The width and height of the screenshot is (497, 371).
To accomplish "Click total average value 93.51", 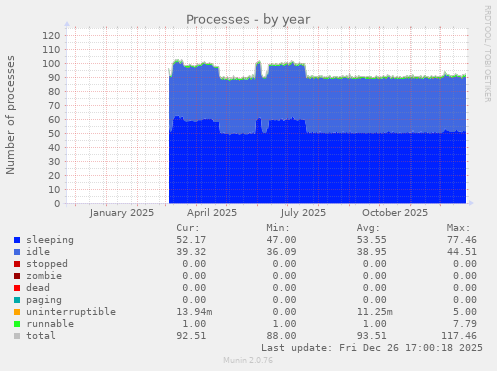I will pos(371,336).
